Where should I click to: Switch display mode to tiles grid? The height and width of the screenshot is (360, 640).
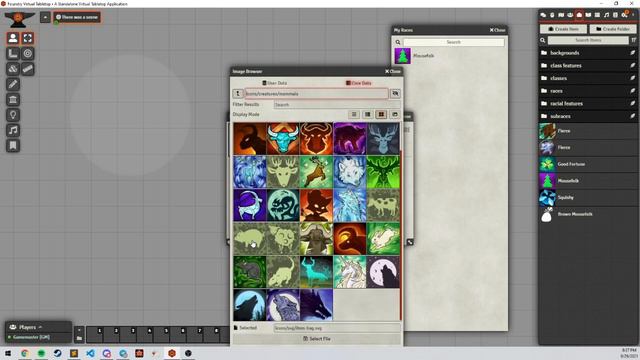[x=381, y=115]
